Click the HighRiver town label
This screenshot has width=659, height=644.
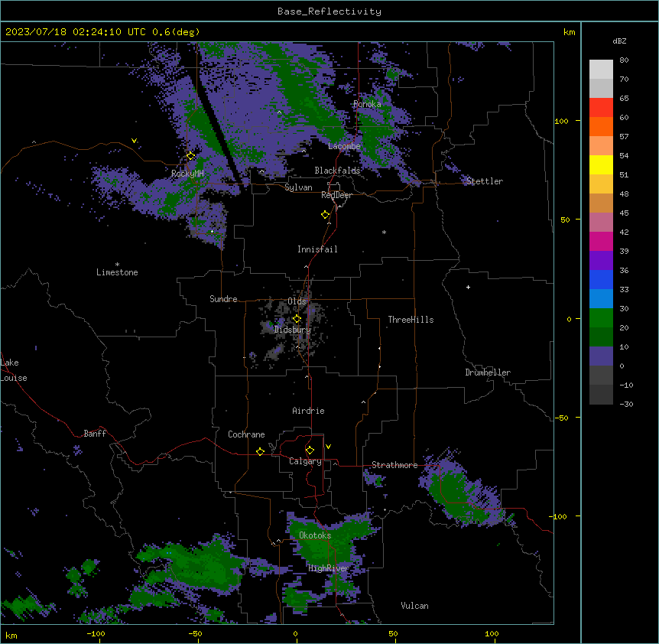(x=328, y=568)
